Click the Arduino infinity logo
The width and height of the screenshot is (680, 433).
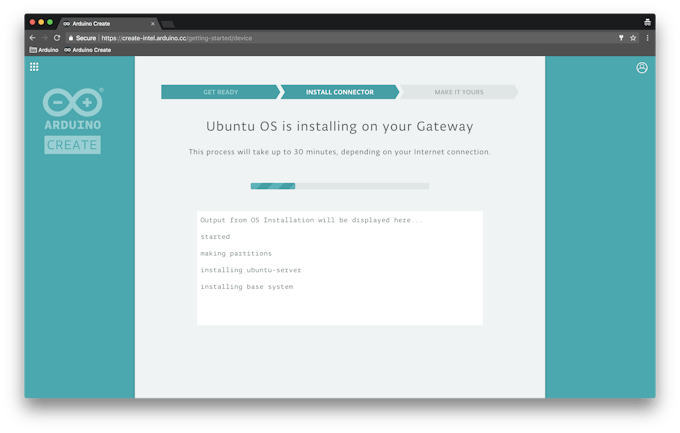(73, 102)
